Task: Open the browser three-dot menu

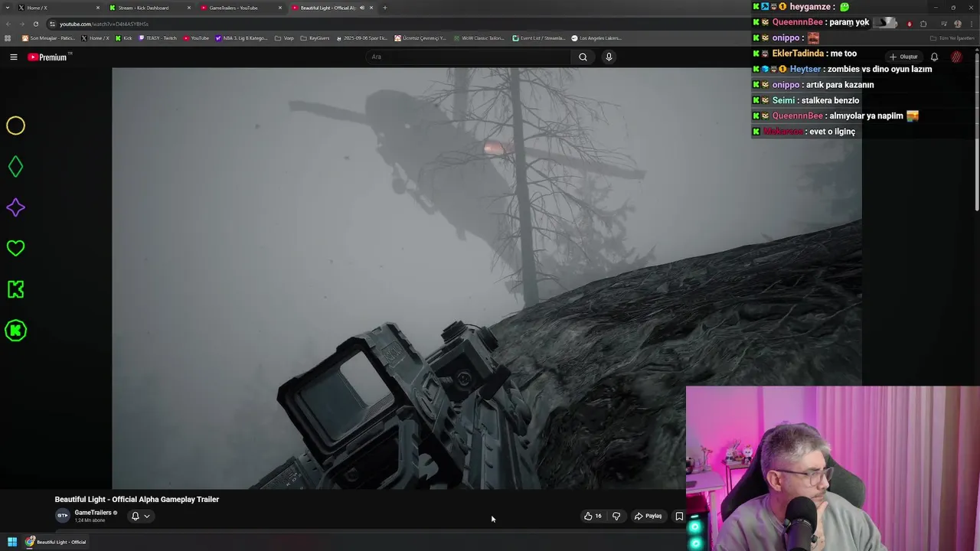Action: [x=971, y=24]
